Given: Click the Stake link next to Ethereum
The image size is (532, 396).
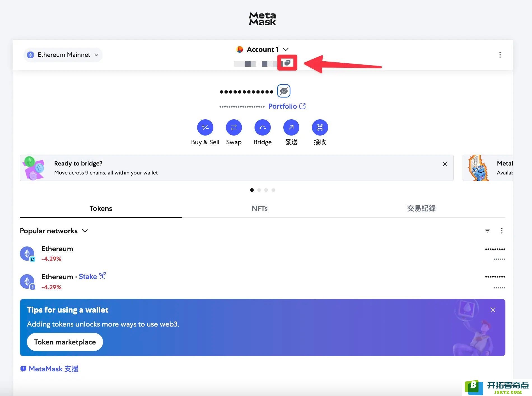Looking at the screenshot, I should 88,277.
